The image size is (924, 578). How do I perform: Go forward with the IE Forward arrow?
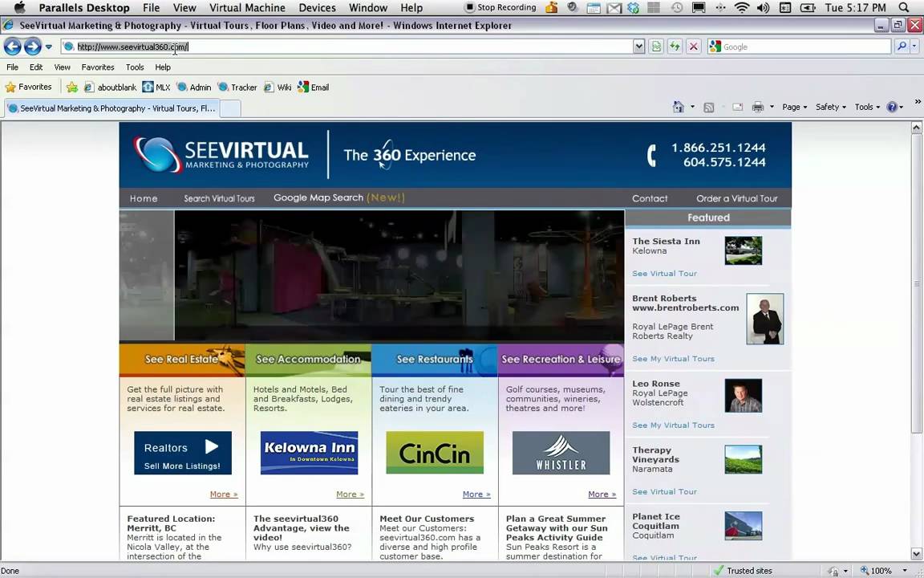pyautogui.click(x=32, y=46)
